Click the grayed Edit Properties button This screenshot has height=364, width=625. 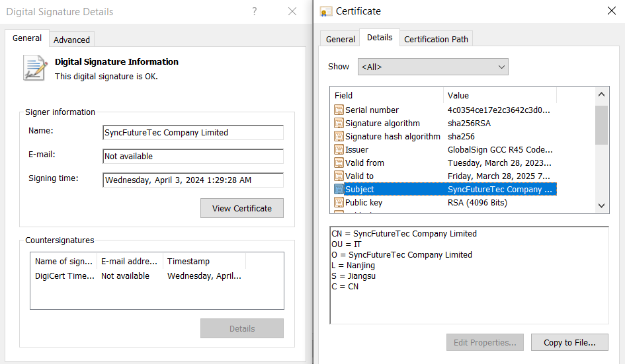485,342
